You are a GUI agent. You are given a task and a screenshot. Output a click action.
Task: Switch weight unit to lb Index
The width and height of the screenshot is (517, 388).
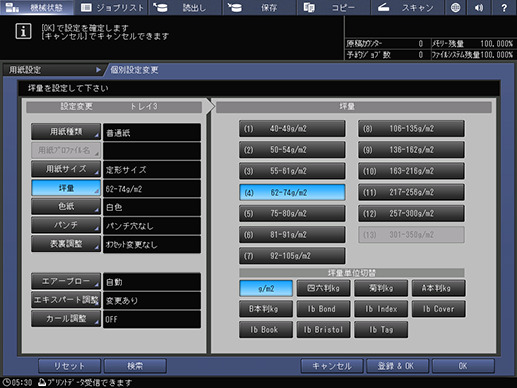click(x=381, y=309)
